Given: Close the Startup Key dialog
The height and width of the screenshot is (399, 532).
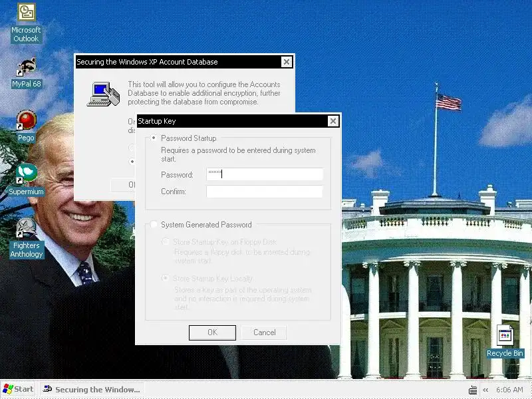Looking at the screenshot, I should [x=333, y=121].
